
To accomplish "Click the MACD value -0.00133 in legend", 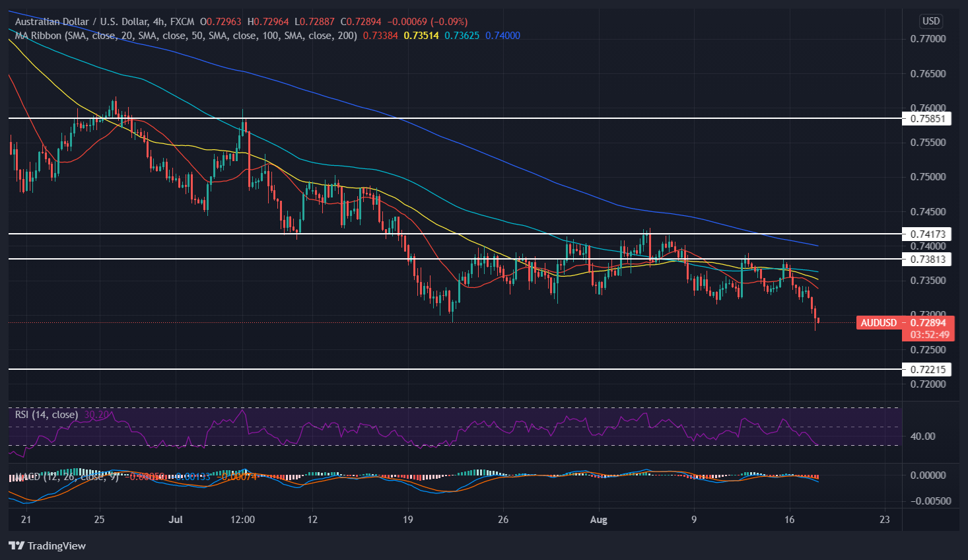I will point(193,476).
